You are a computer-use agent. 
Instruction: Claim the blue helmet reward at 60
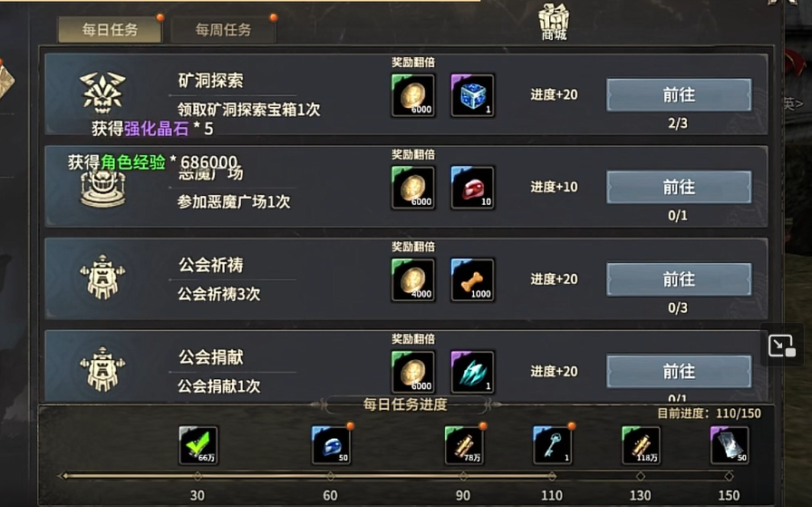[332, 444]
